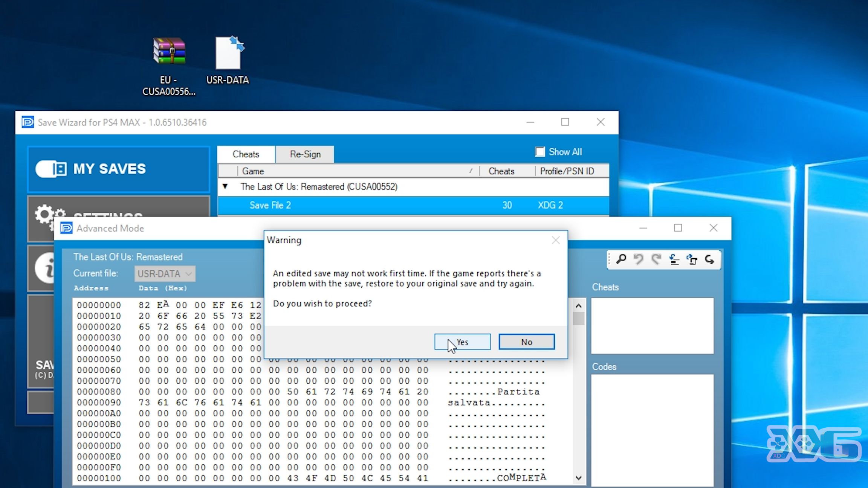Click the export/upload icon in Advanced Mode
The height and width of the screenshot is (488, 868).
691,260
